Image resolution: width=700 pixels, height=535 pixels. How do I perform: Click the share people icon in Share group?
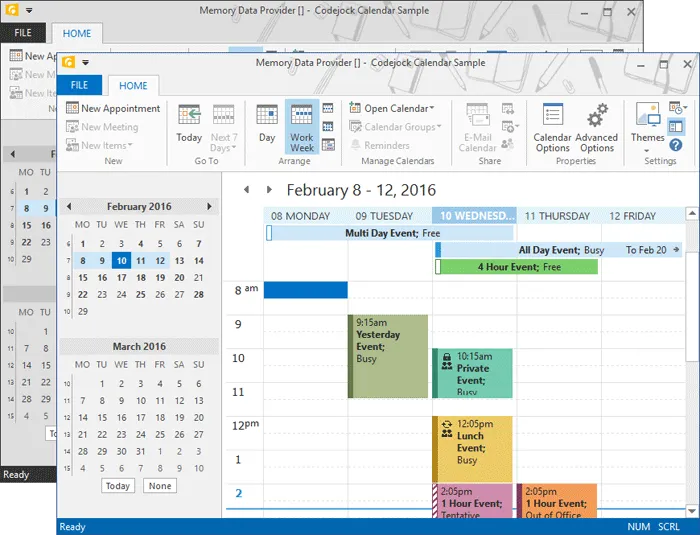pos(508,144)
